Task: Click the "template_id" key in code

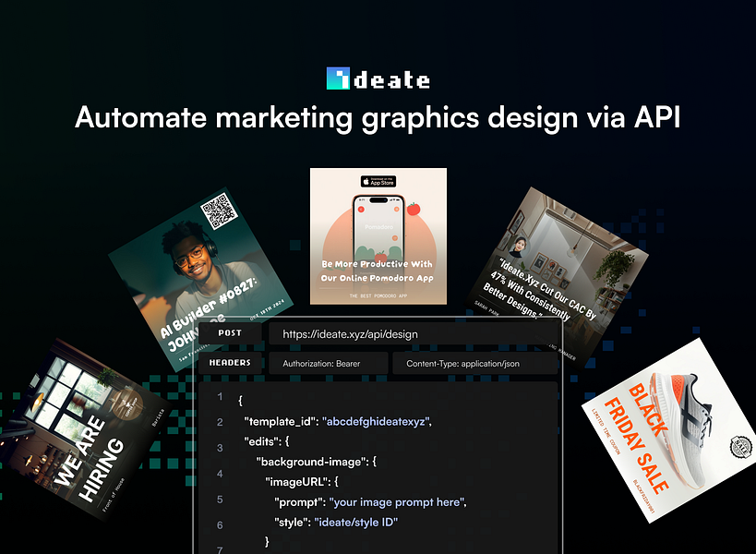Action: [282, 422]
